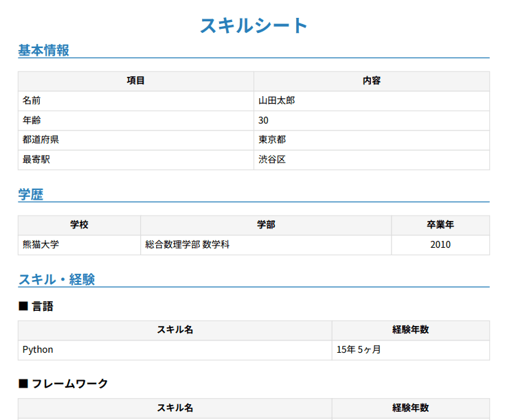Screen dimensions: 516x420
Task: Click the 総合数理学部 数学科 cell
Action: (266, 244)
